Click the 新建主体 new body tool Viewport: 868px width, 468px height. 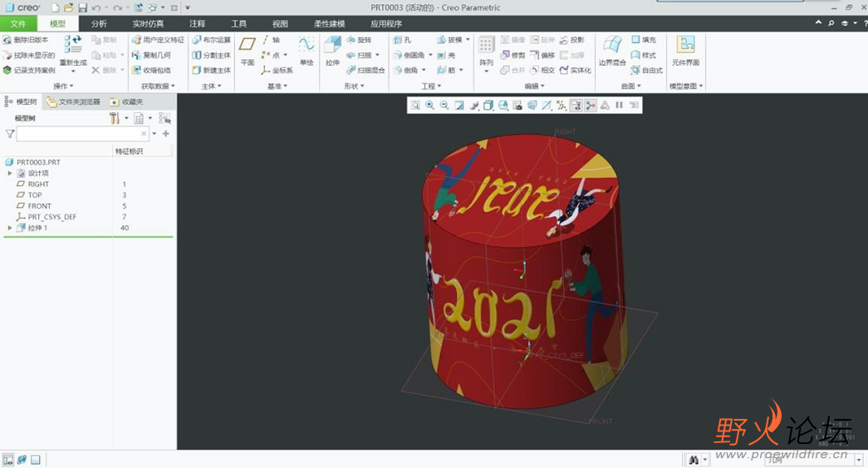point(211,71)
